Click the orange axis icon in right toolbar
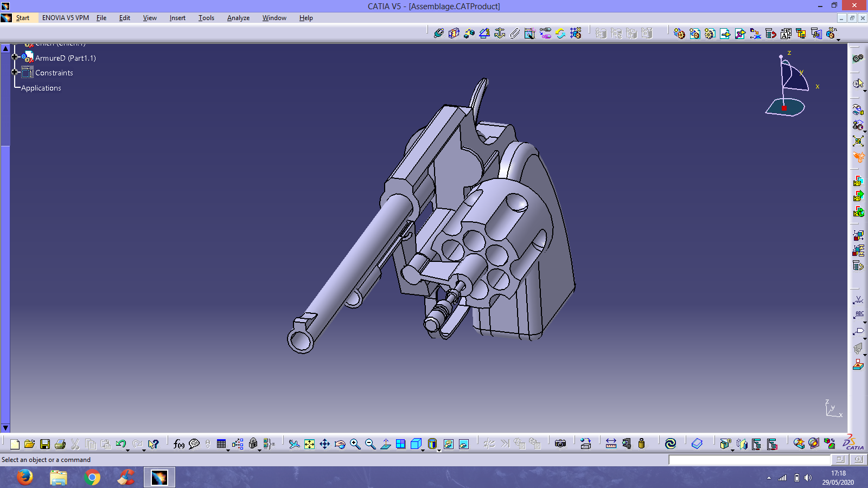 coord(858,157)
